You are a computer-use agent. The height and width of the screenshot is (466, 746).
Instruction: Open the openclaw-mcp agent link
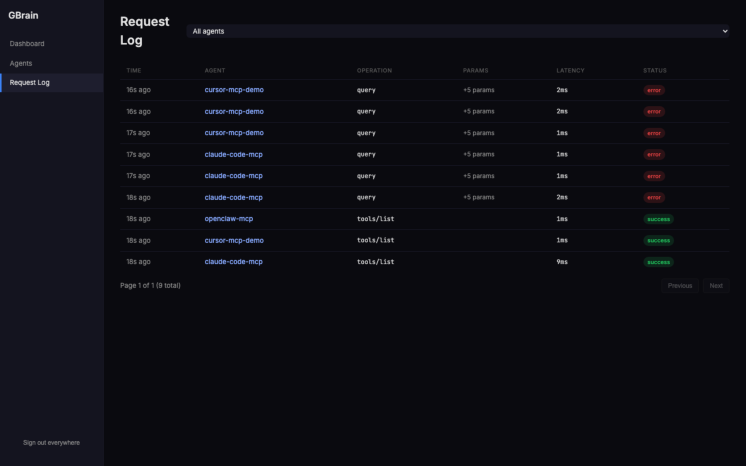click(229, 219)
